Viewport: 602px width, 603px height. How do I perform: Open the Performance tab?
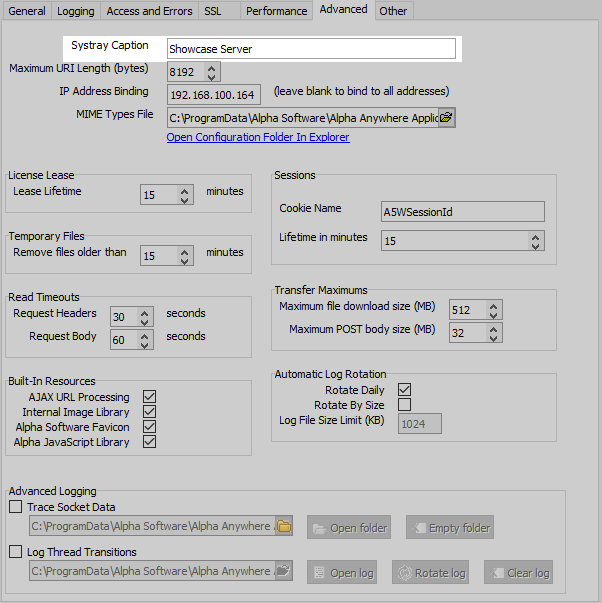point(277,11)
